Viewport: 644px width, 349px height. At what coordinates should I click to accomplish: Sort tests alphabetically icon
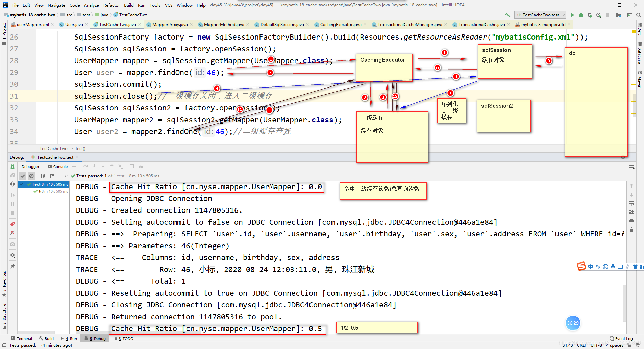tap(43, 176)
